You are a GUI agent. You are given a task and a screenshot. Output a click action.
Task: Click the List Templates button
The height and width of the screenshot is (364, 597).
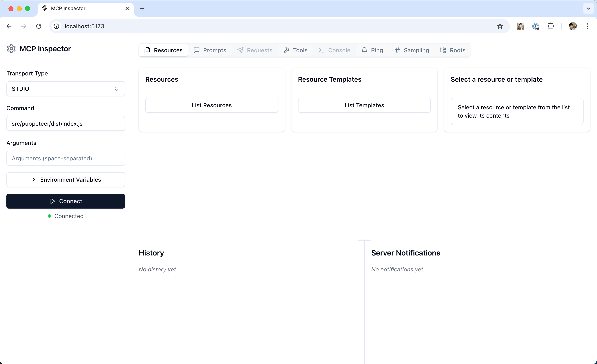[x=364, y=105]
